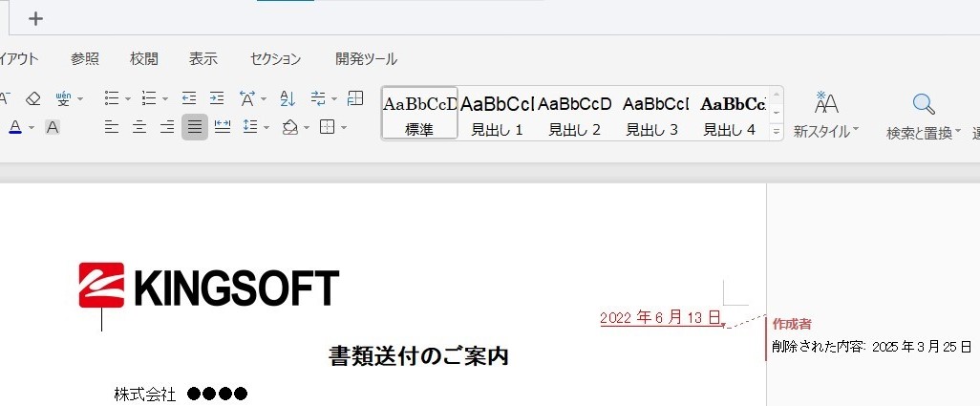Click the 検索と置換 magnifier icon

[924, 104]
